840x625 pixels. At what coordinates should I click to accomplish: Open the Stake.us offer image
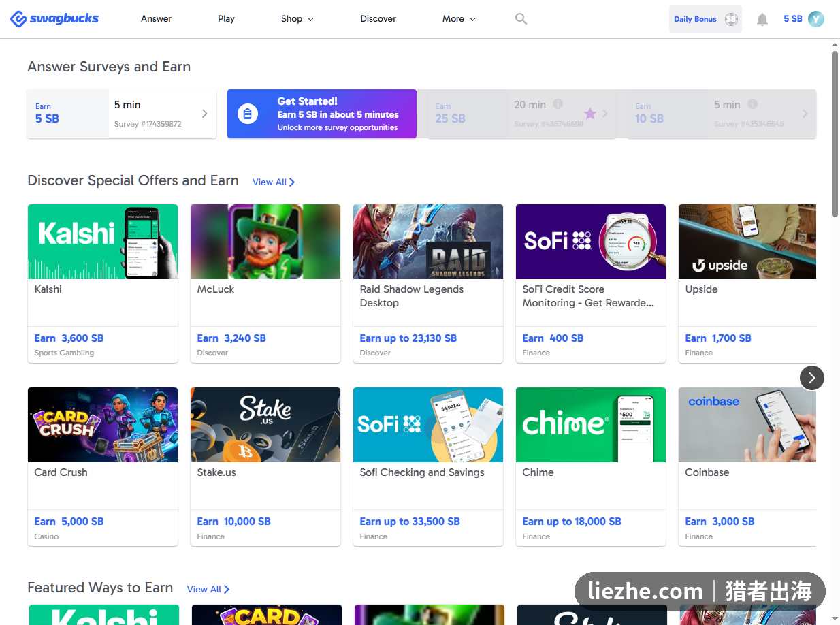click(x=265, y=425)
